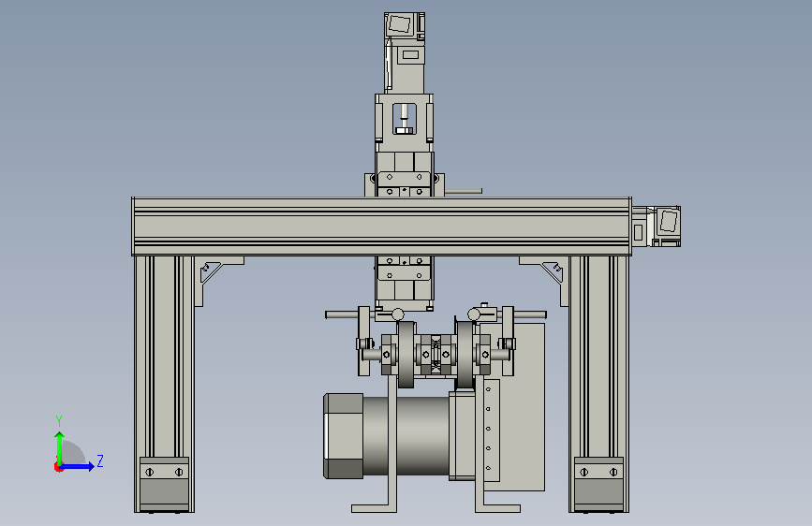Click the red origin point of the axis triad

click(x=58, y=467)
